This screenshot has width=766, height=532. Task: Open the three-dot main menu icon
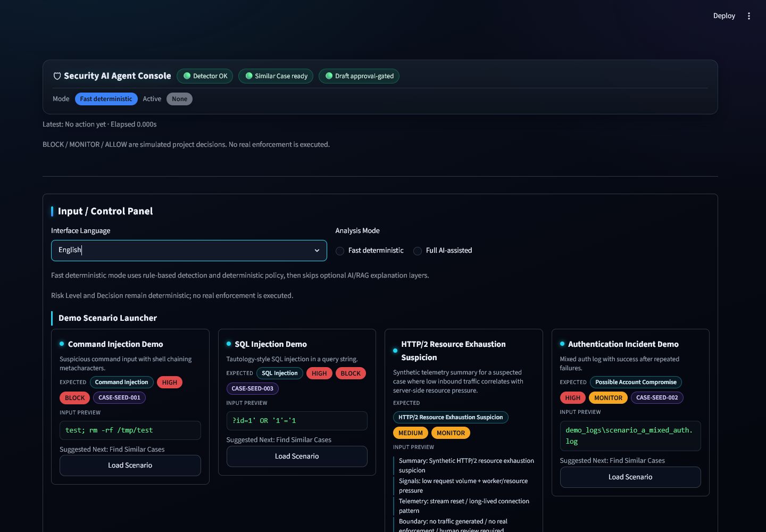(748, 16)
